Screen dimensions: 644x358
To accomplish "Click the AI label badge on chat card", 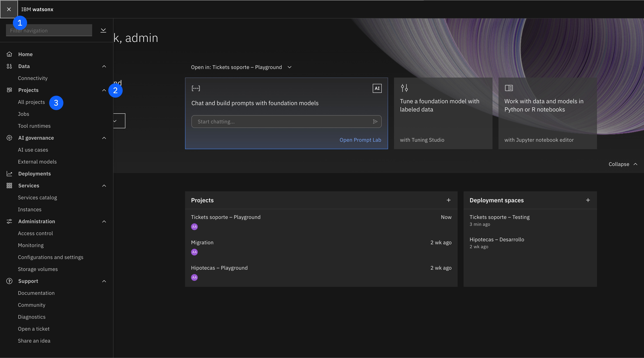I will tap(377, 88).
